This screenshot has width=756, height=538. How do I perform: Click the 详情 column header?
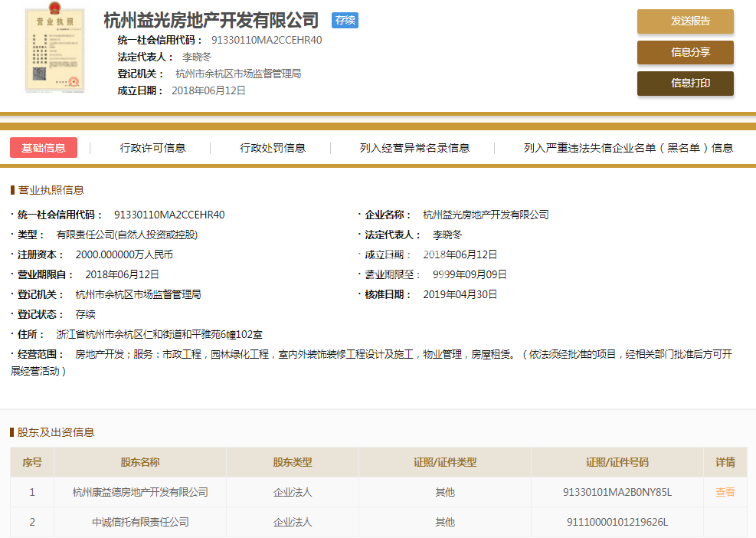tap(725, 462)
